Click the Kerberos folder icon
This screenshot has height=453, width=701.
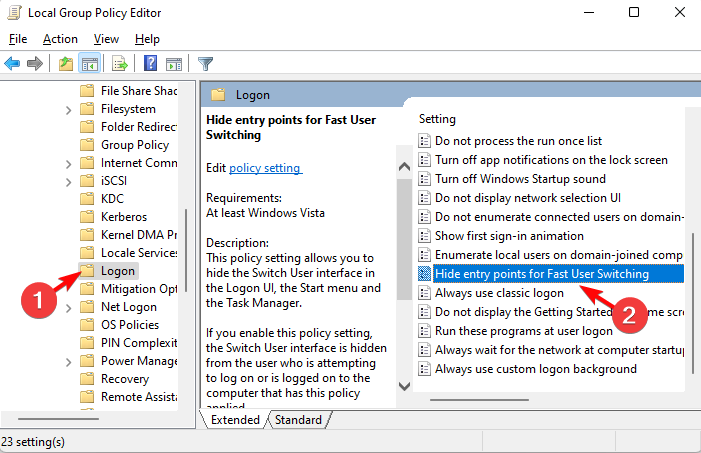tap(87, 217)
